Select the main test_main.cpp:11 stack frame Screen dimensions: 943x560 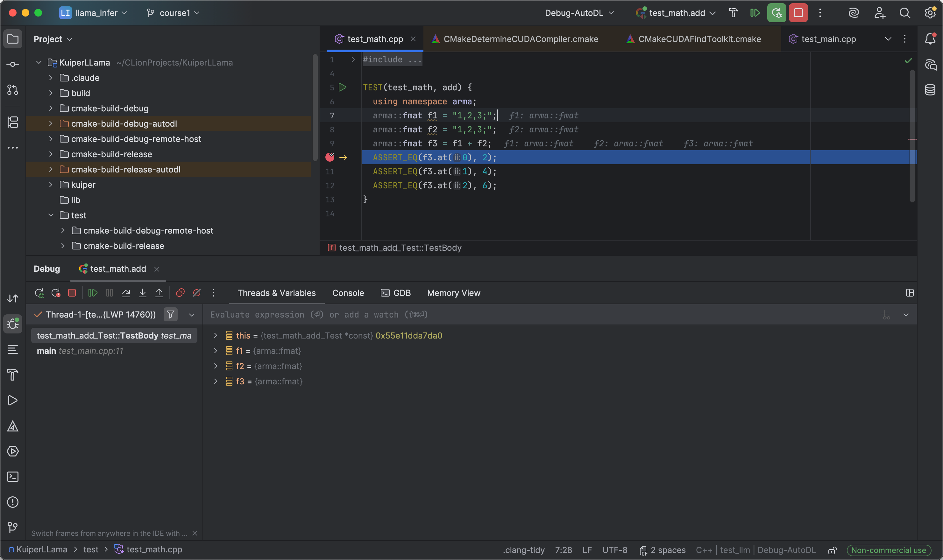pyautogui.click(x=80, y=351)
